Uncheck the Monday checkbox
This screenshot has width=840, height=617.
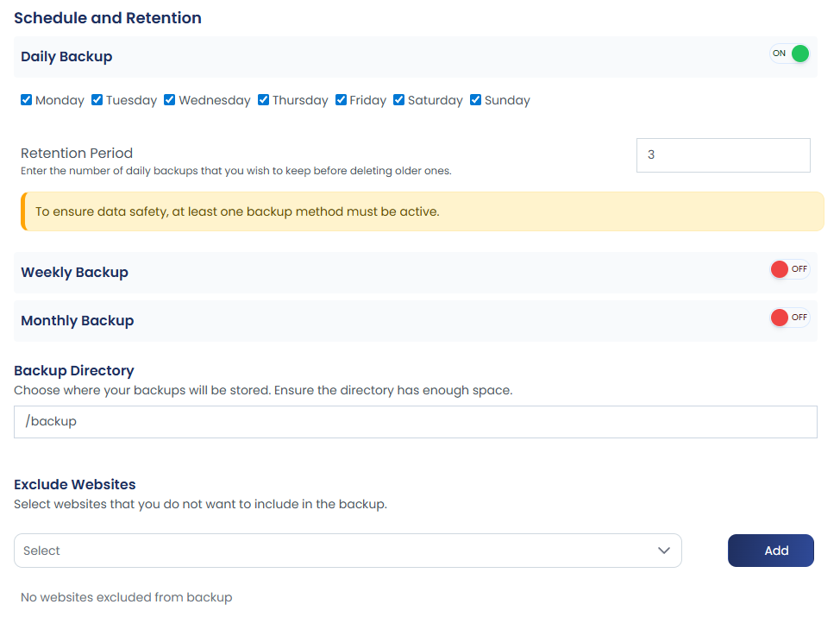[26, 100]
